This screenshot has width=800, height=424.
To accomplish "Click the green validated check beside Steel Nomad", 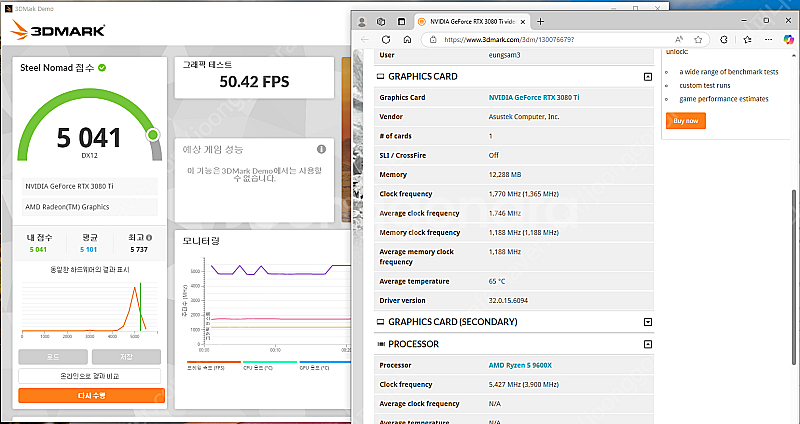I will (102, 68).
